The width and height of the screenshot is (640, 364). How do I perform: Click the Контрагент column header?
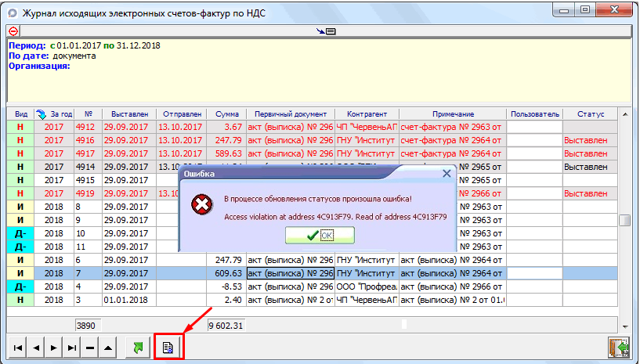(367, 114)
